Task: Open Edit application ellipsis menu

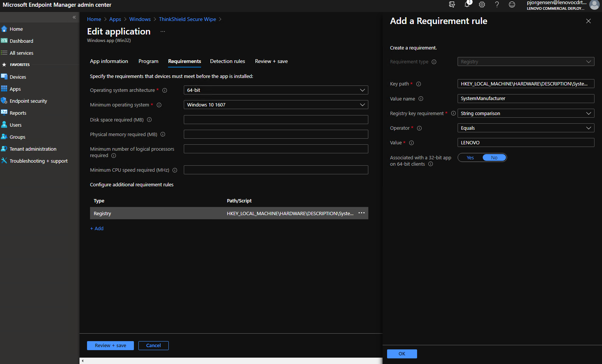Action: (163, 31)
